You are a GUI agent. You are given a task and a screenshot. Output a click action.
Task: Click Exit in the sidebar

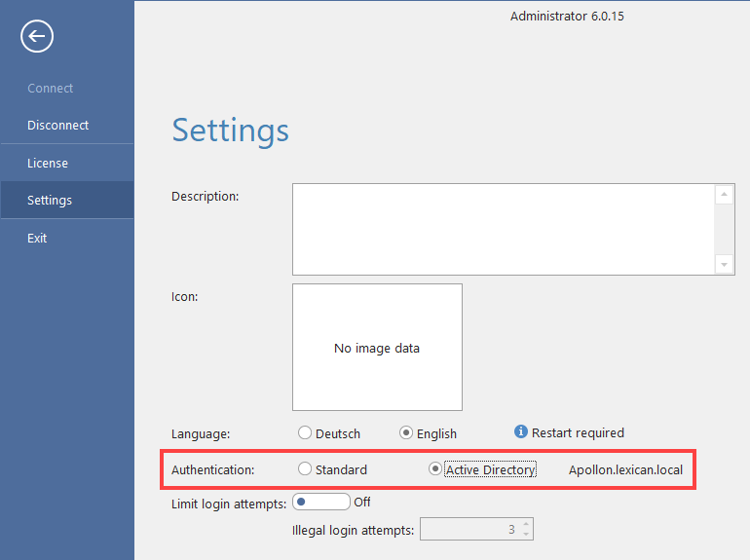[37, 238]
